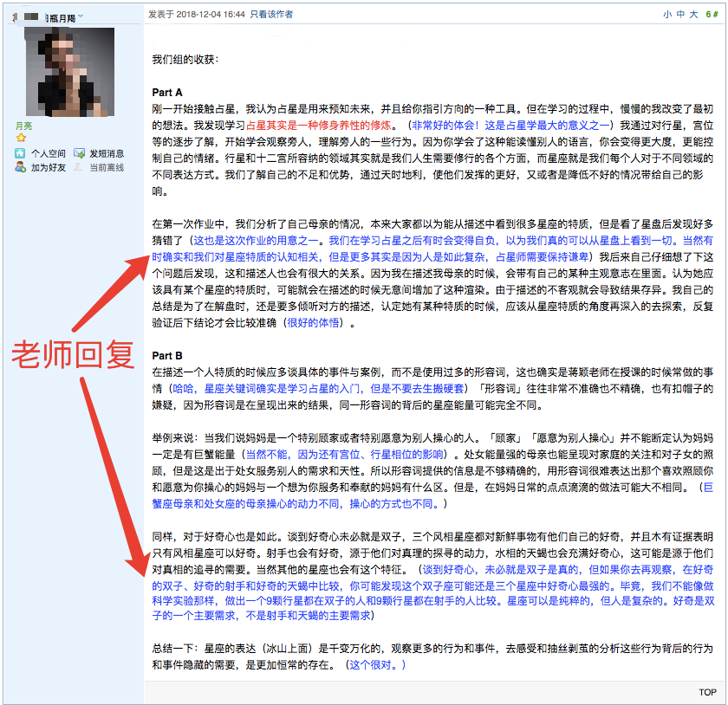The image size is (728, 705).
Task: Set font size to large with 大
Action: coord(693,15)
